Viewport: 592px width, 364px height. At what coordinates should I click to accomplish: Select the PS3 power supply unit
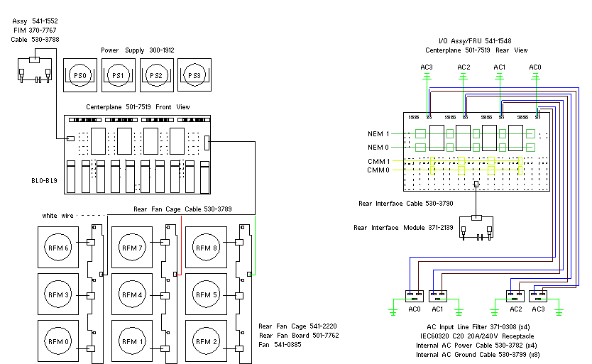tap(194, 75)
